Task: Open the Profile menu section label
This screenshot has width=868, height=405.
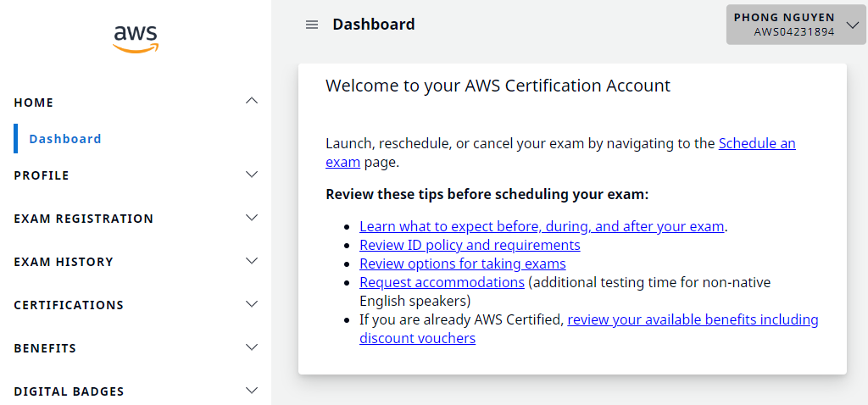Action: click(42, 175)
